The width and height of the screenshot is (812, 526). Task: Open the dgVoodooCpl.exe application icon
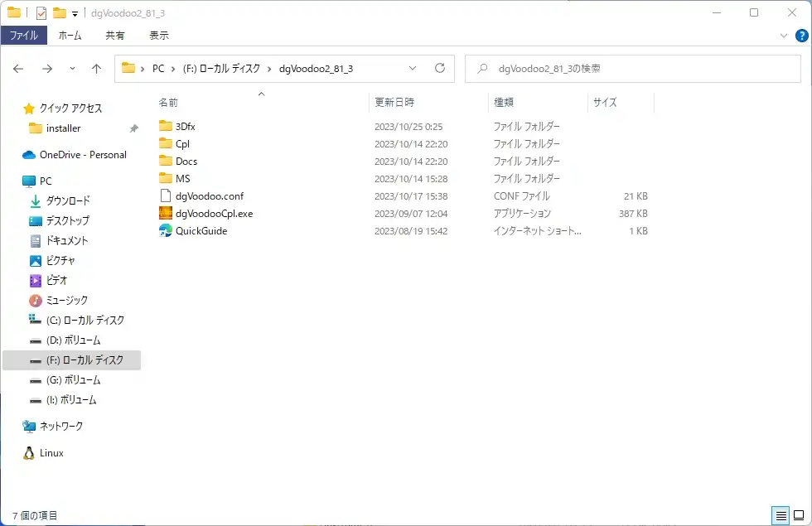166,214
